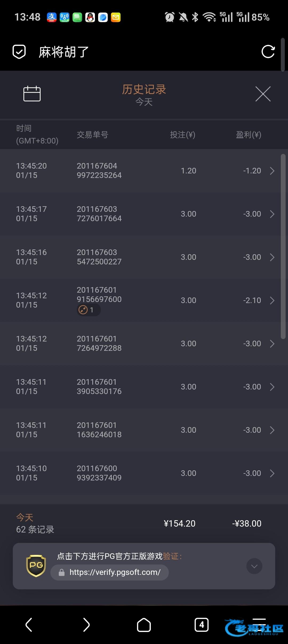Tap the shield checkmark icon beside 麻将胡了
Screen dimensions: 288x644
(19, 52)
